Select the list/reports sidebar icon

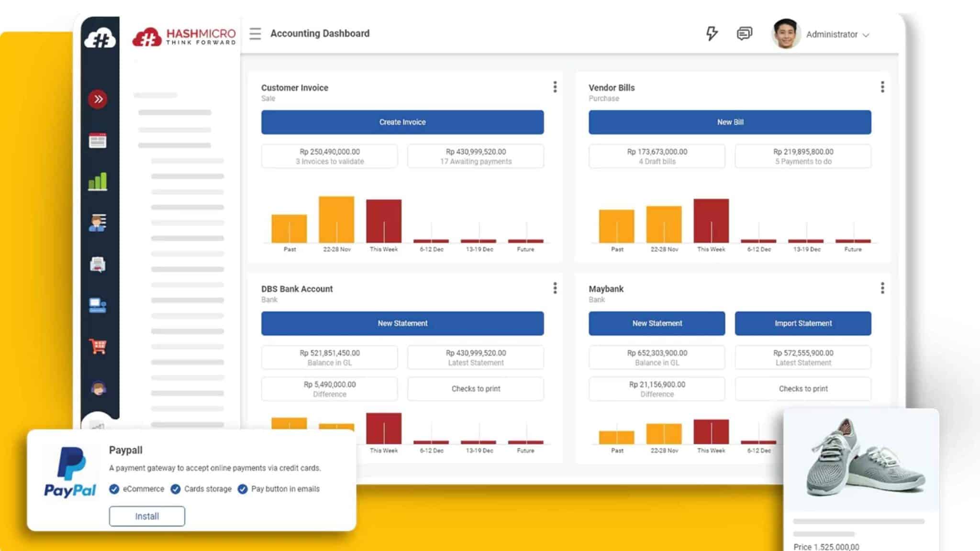(98, 223)
